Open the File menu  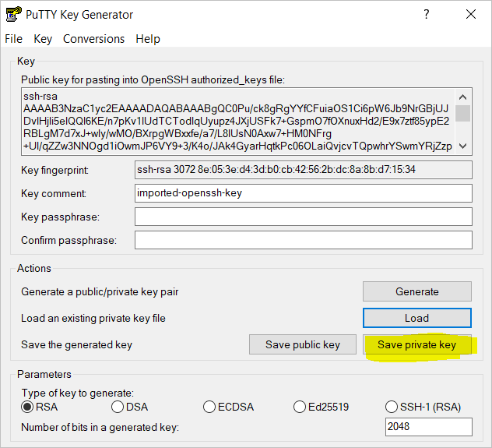(x=13, y=39)
